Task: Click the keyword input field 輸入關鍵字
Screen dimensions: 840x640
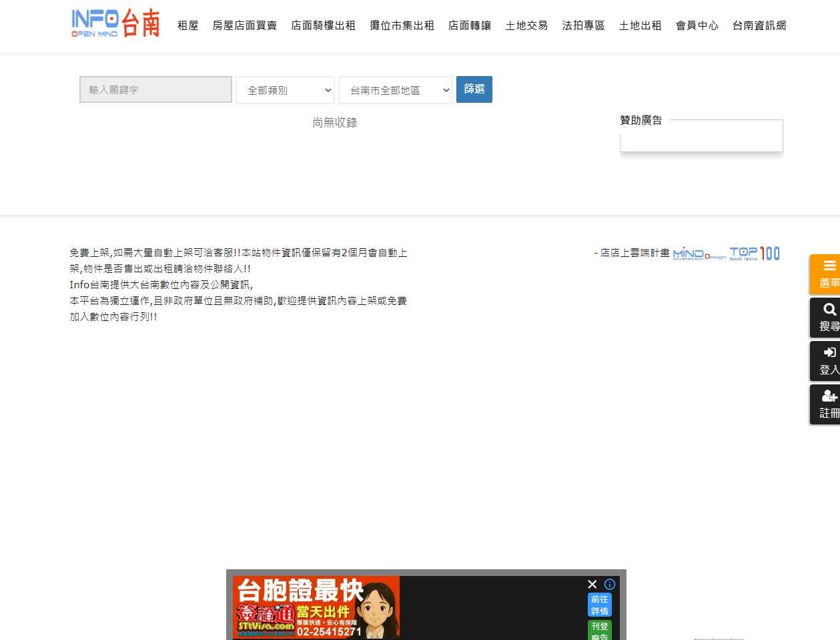Action: point(155,89)
